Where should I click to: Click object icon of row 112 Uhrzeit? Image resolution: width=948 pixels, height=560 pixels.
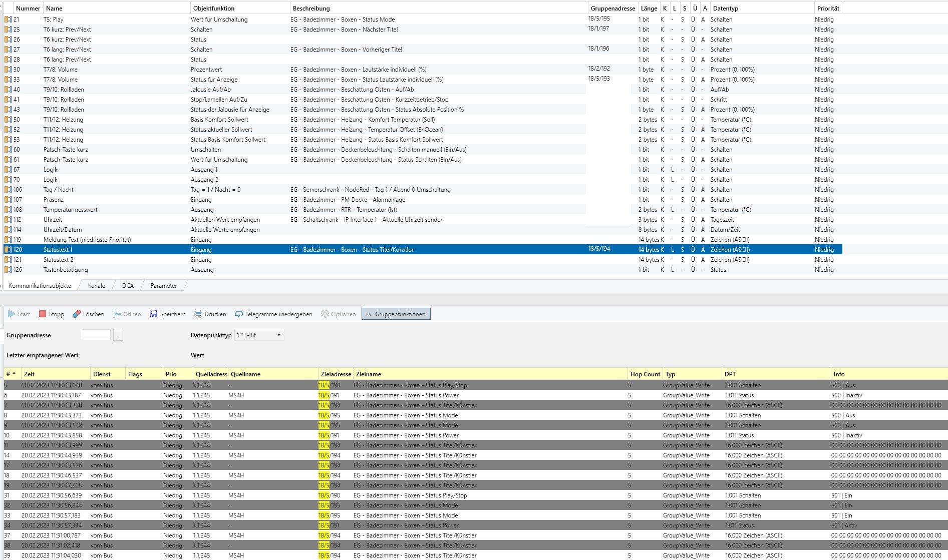8,220
